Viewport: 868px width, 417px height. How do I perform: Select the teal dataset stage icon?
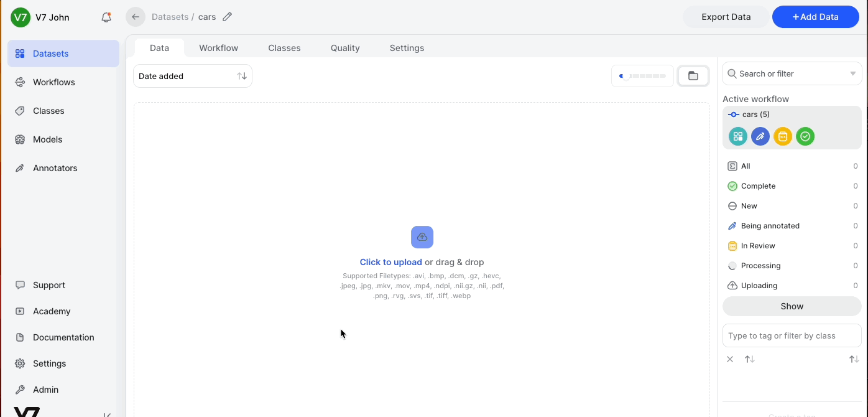pyautogui.click(x=738, y=136)
